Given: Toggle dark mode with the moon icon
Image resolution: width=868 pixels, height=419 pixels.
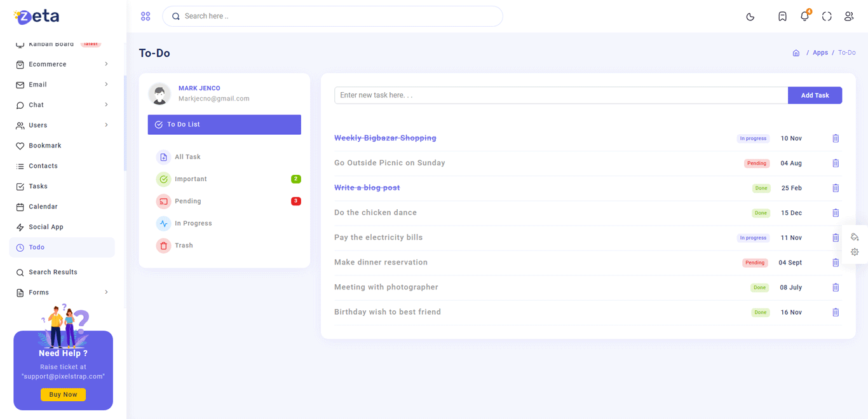Looking at the screenshot, I should pyautogui.click(x=750, y=17).
